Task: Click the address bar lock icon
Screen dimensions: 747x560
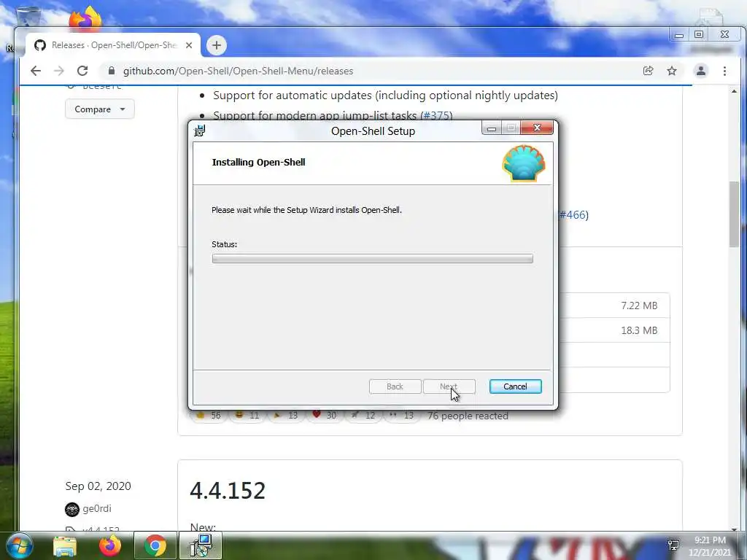Action: click(x=112, y=71)
